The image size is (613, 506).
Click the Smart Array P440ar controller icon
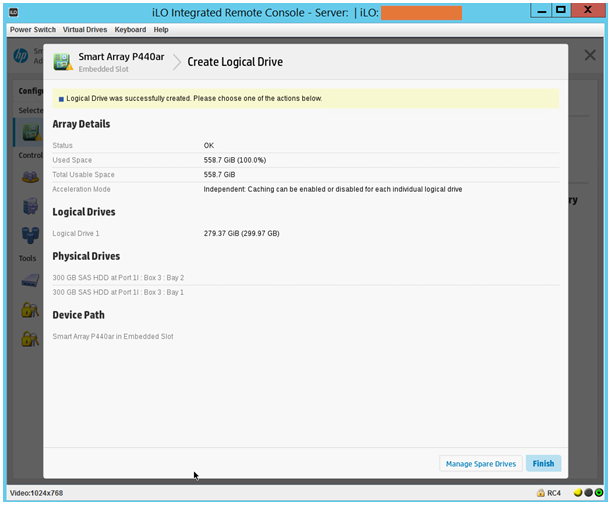coord(64,62)
